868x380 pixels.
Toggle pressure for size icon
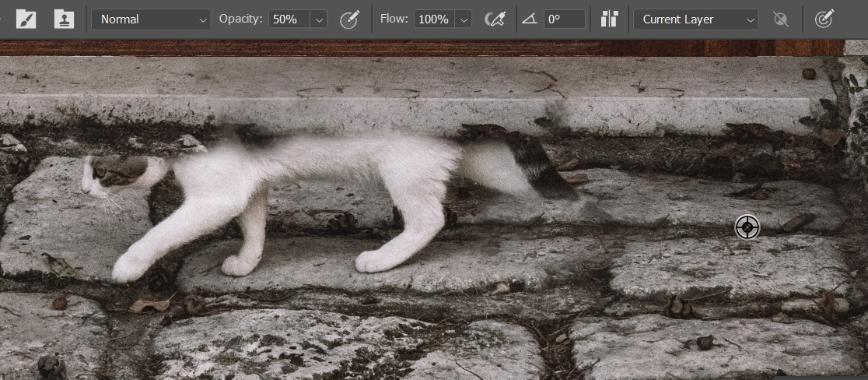click(824, 19)
